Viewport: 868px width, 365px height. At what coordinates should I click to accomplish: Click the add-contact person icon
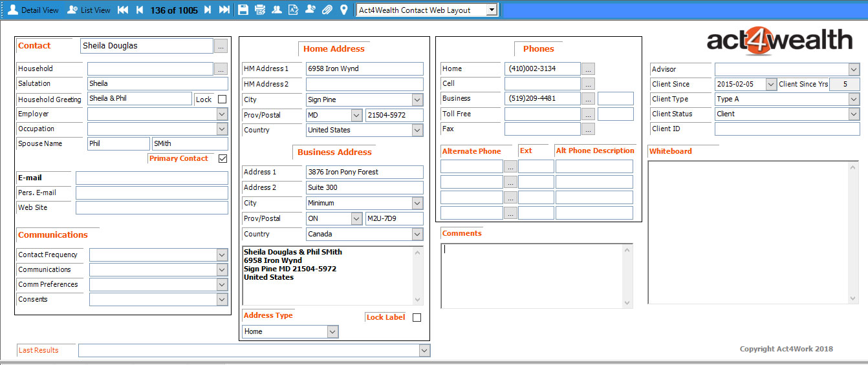click(x=310, y=10)
